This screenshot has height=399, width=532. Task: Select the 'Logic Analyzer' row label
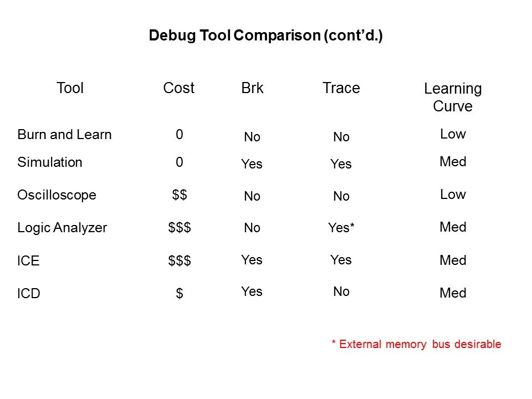(62, 227)
